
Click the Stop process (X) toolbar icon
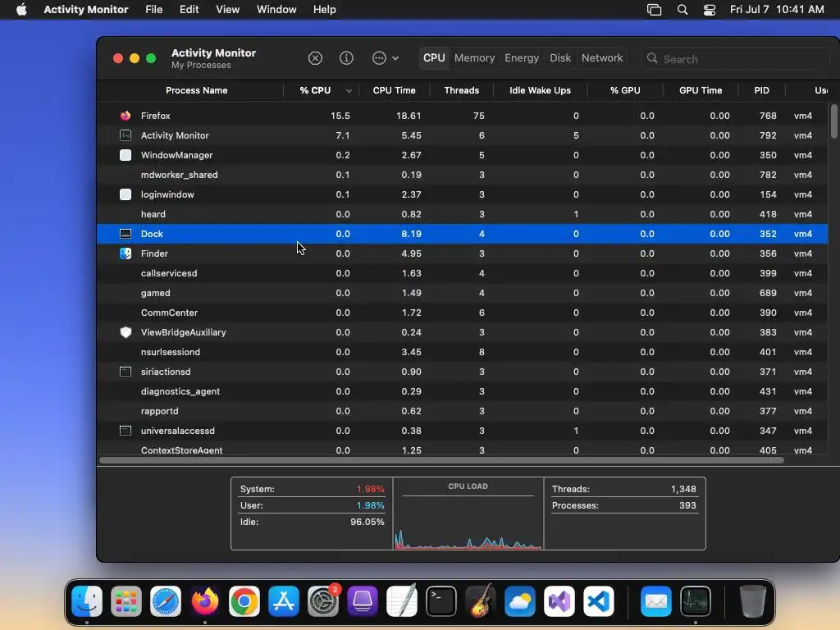click(315, 58)
